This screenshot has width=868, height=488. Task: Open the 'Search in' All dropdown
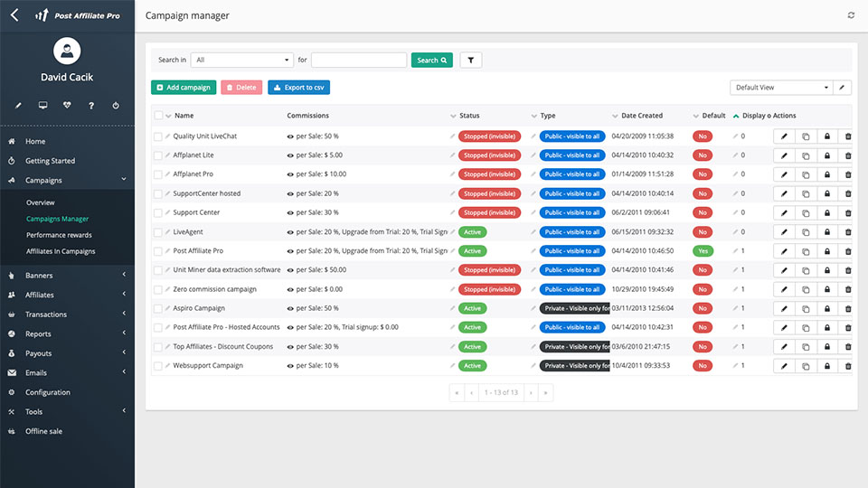click(241, 61)
